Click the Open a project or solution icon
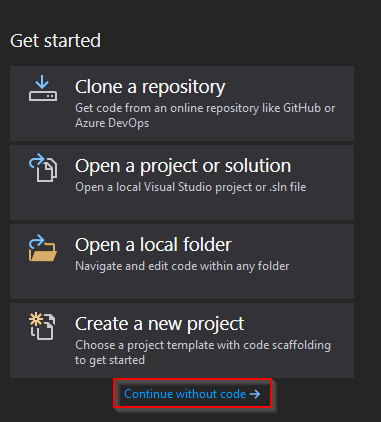 pos(43,168)
